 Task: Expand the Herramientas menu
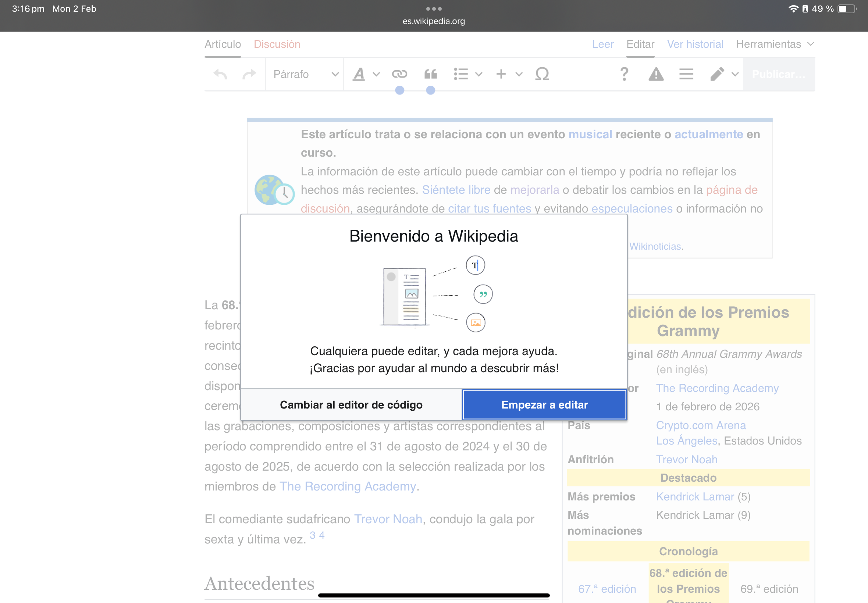(774, 44)
